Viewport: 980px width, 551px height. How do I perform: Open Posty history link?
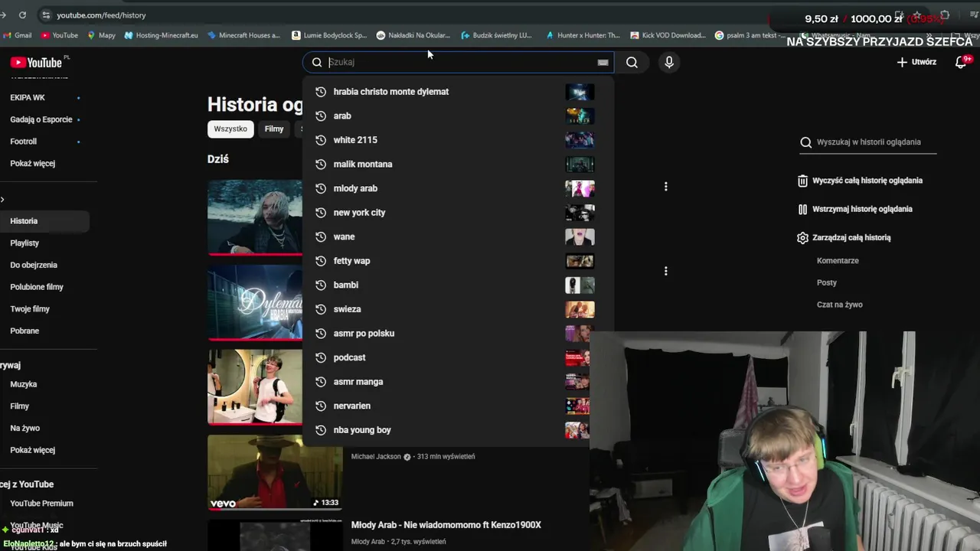tap(827, 282)
